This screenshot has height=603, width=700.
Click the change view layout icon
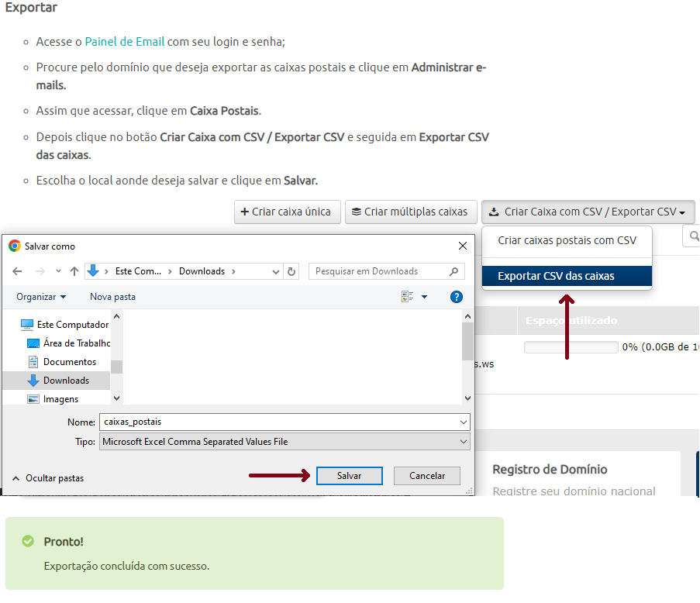(x=408, y=297)
